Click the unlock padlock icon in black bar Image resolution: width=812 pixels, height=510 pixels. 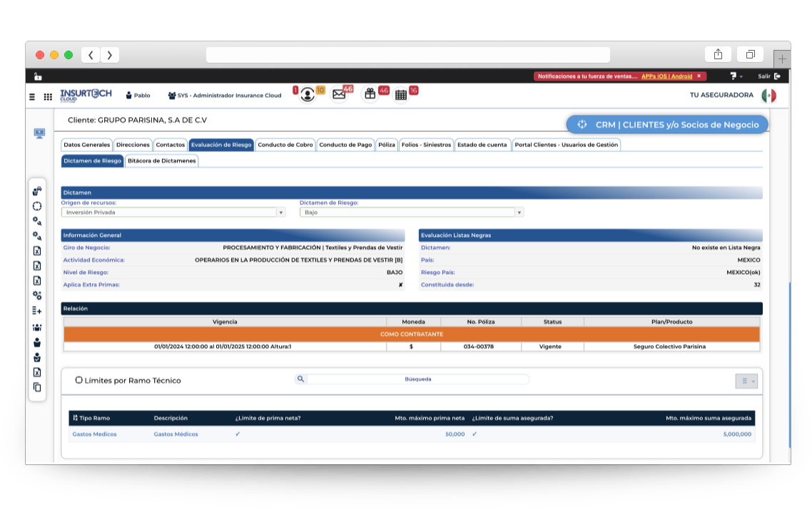click(38, 76)
